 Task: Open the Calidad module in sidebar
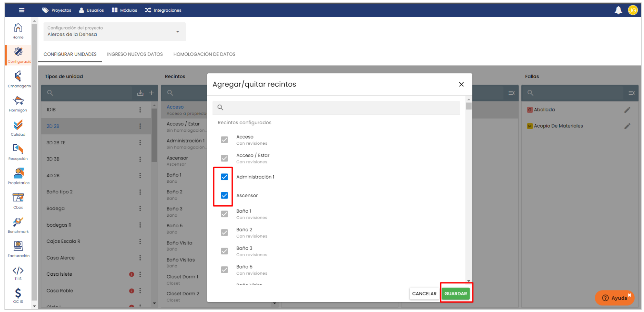point(18,128)
